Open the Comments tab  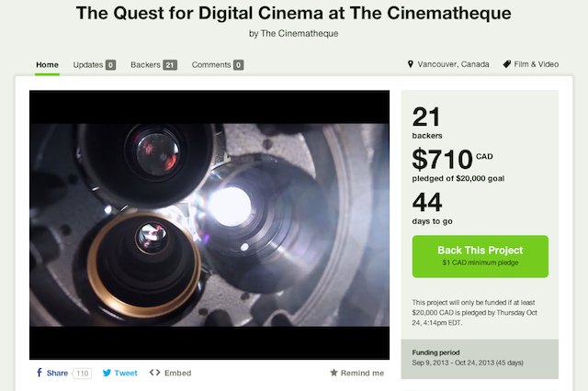click(x=210, y=65)
